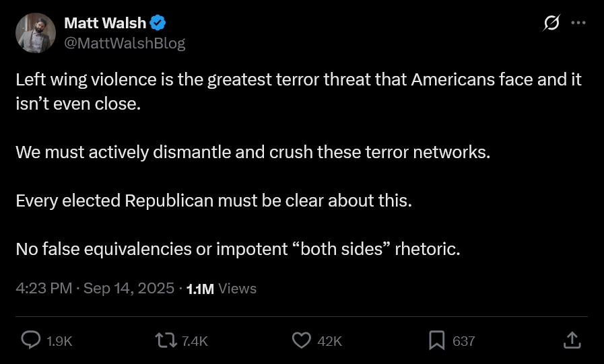Open the Grok circle-slash icon
The image size is (604, 364).
tap(551, 23)
